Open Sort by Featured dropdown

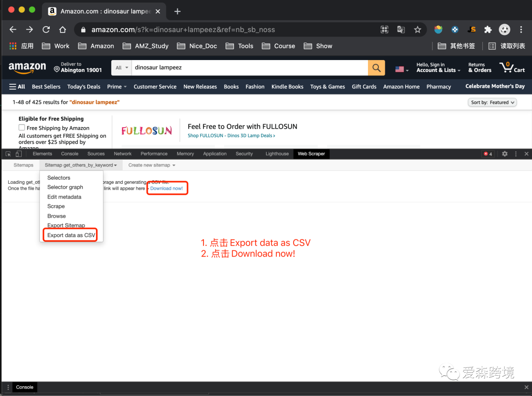492,102
